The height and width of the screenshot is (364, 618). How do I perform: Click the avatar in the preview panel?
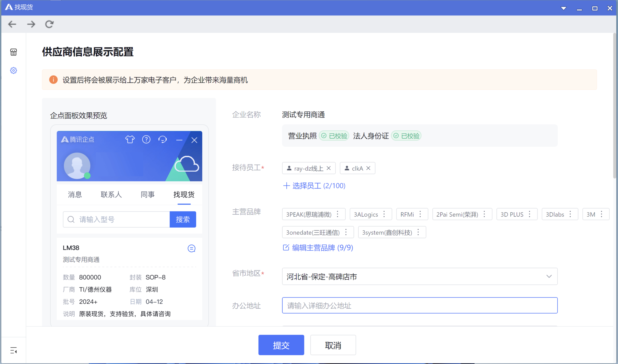point(77,166)
